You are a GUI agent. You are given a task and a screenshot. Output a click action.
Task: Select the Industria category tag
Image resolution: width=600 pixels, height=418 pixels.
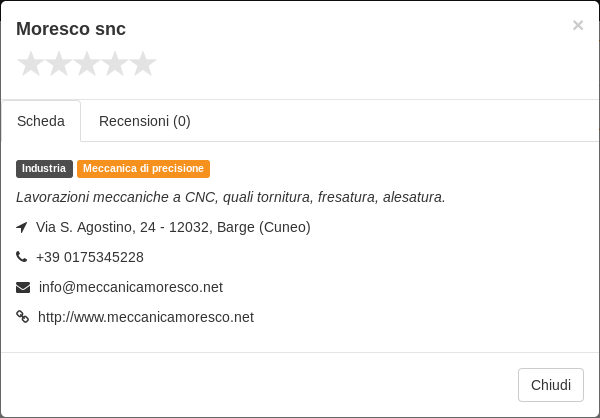tap(44, 169)
